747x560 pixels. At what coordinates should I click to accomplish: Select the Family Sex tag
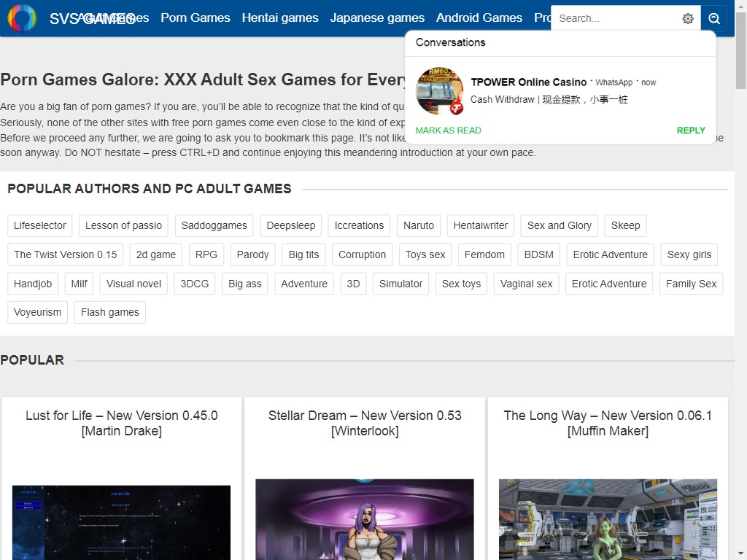point(692,284)
